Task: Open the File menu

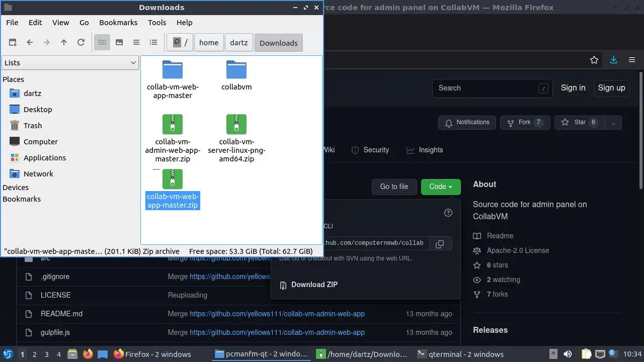Action: pos(12,23)
